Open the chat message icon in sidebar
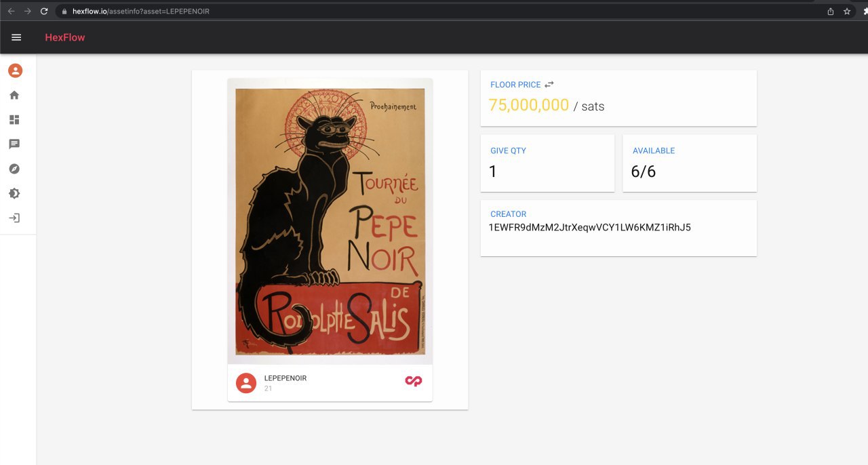868x465 pixels. coord(14,144)
